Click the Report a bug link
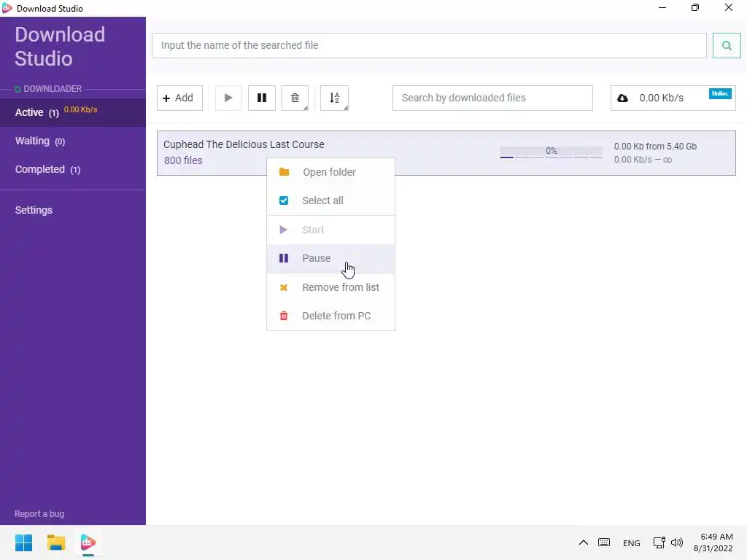 pos(39,514)
